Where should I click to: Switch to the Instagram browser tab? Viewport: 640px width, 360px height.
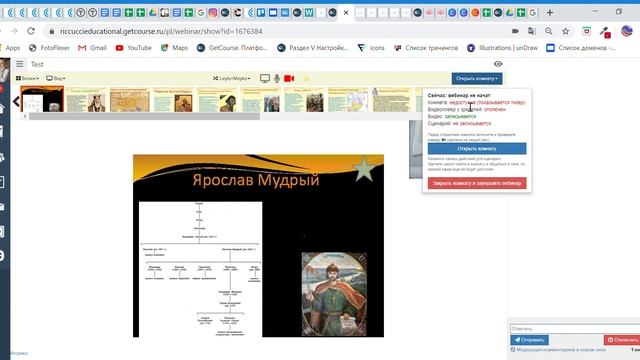coord(213,13)
